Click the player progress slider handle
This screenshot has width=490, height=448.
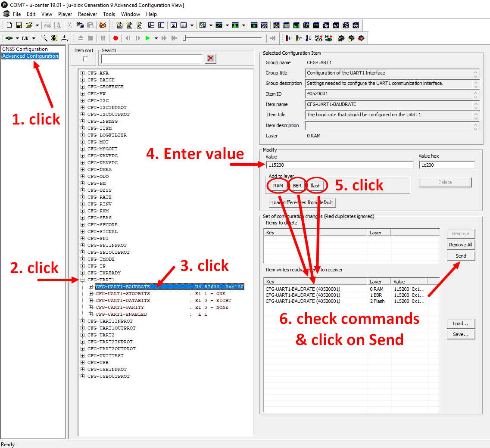coord(185,38)
